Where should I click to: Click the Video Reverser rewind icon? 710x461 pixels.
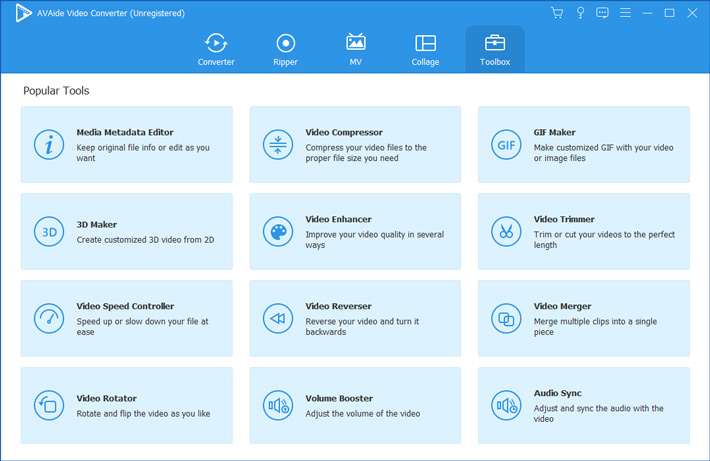click(277, 319)
